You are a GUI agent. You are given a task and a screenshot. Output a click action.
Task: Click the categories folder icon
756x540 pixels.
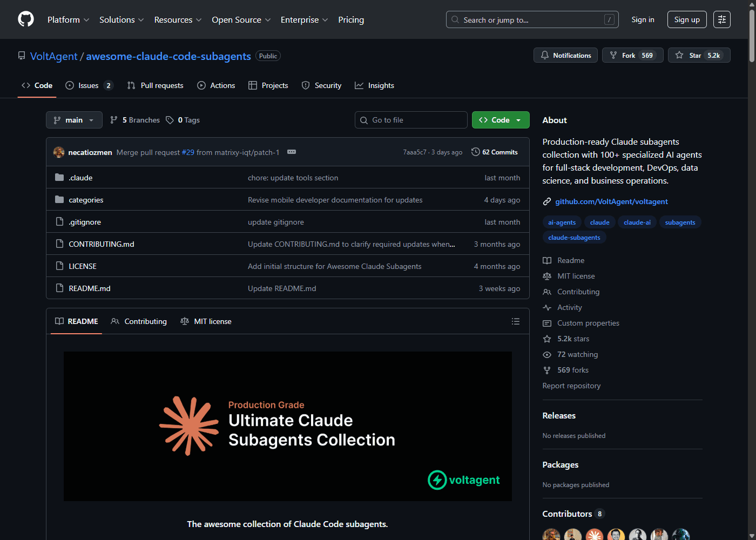[x=59, y=199]
